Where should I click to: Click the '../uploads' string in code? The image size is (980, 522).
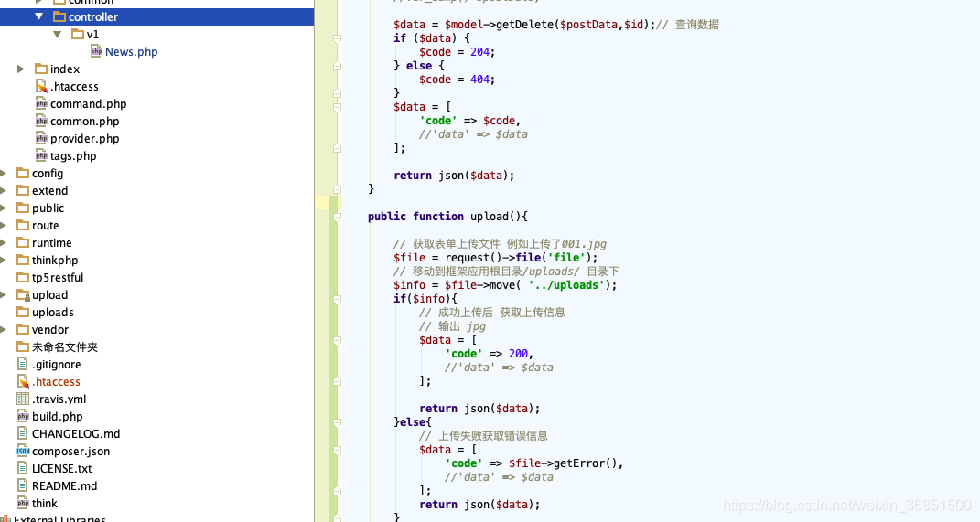(567, 284)
